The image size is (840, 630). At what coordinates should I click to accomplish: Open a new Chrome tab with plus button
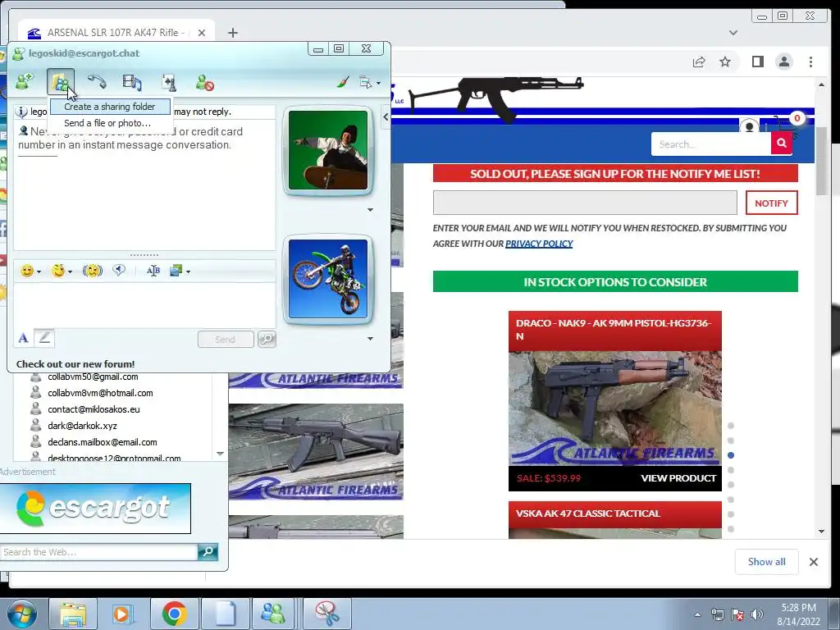click(x=232, y=33)
